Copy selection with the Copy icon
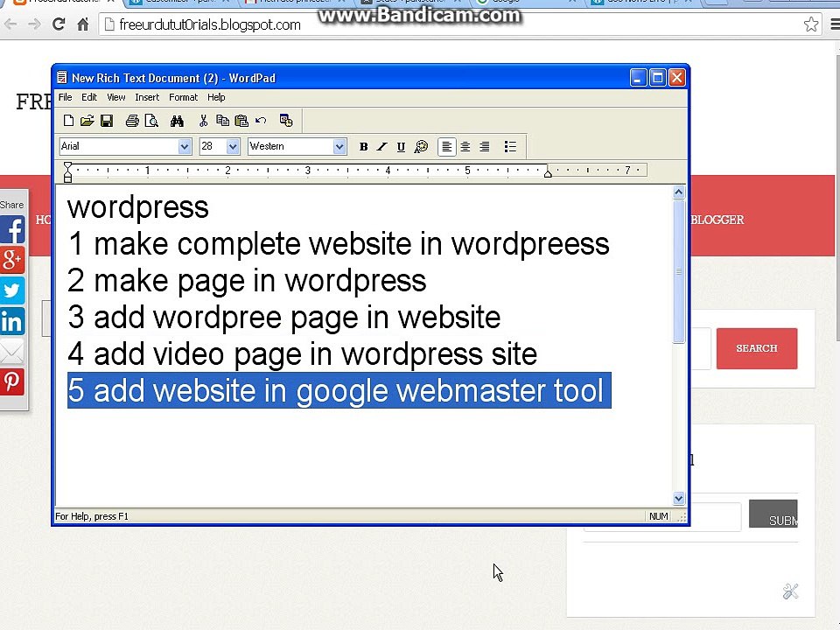This screenshot has width=840, height=630. (222, 121)
